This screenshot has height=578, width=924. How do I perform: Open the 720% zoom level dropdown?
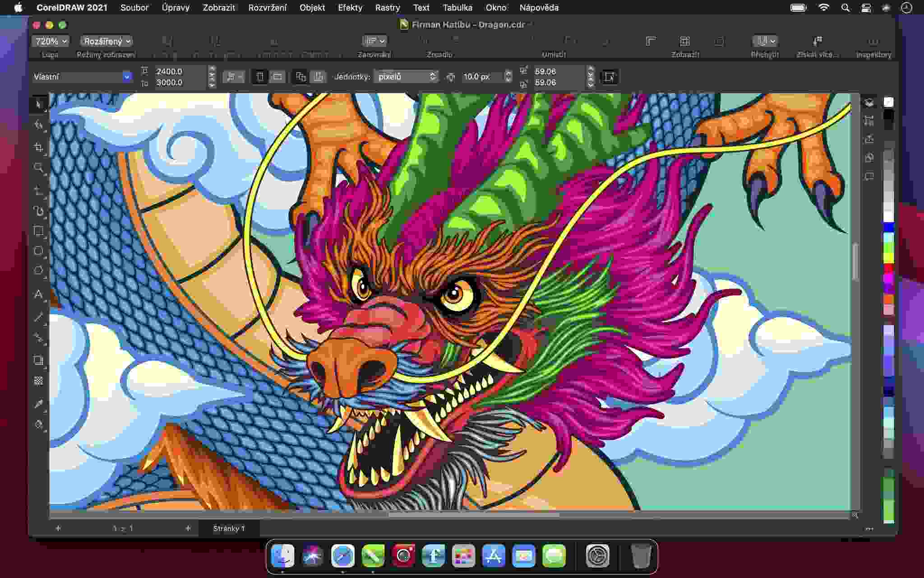point(51,41)
